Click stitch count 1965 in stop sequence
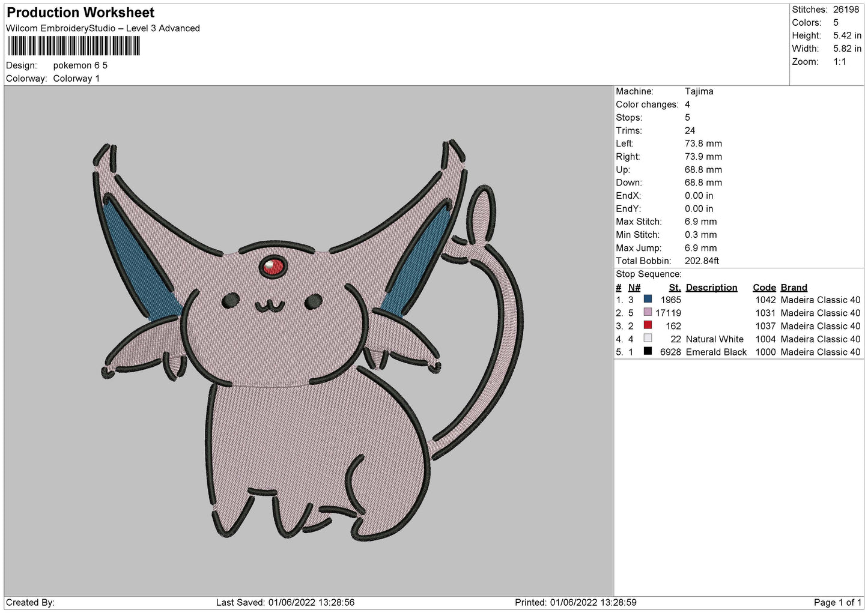868x613 pixels. point(670,300)
